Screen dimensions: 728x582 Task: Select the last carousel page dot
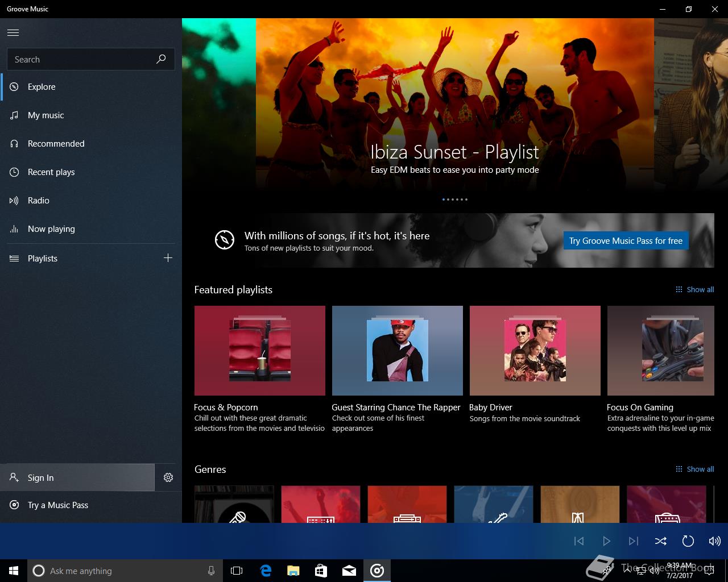466,199
